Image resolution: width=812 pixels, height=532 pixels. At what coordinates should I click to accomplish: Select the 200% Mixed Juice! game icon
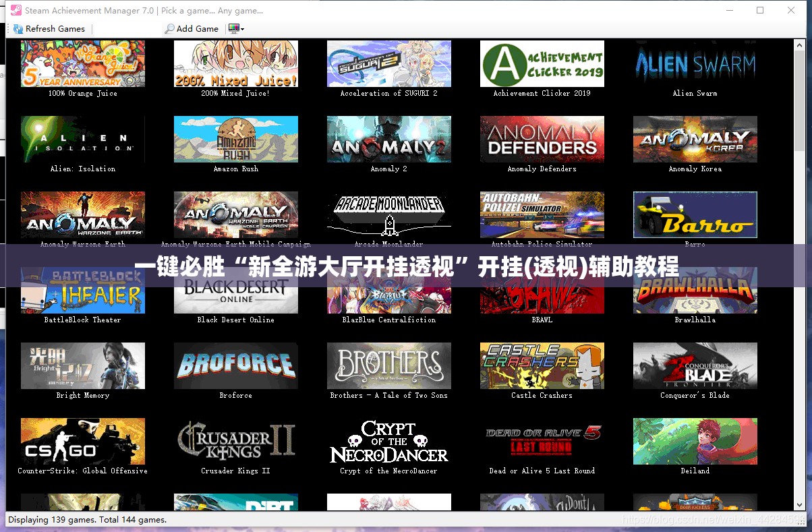tap(236, 63)
